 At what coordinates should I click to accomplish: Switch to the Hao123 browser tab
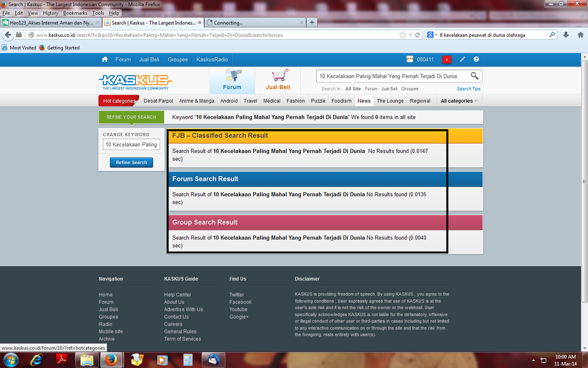[x=51, y=23]
